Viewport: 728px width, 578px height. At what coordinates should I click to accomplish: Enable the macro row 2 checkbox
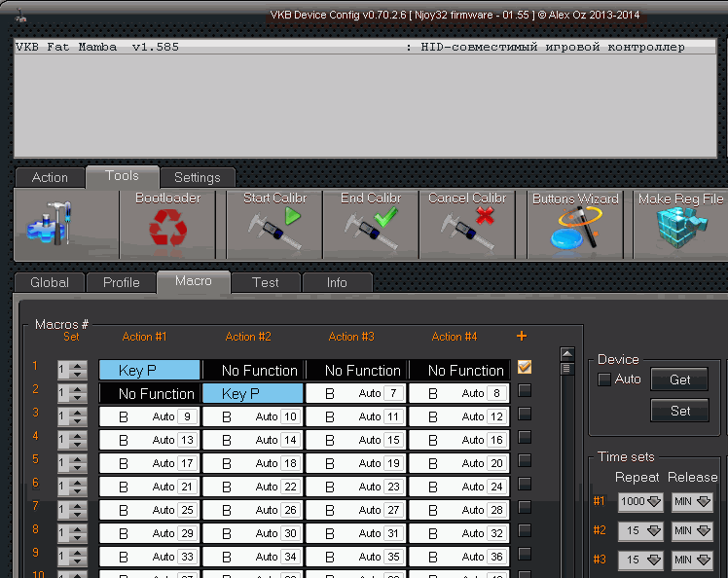pos(525,390)
